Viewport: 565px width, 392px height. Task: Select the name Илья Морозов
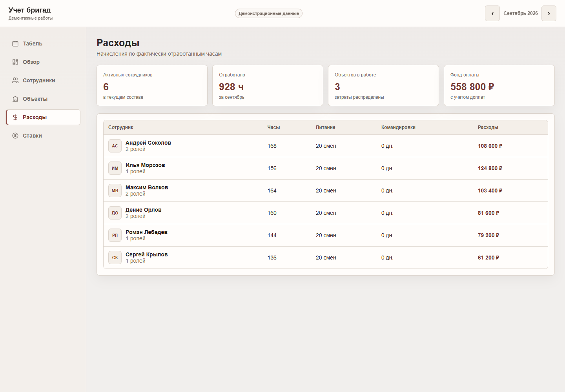pyautogui.click(x=145, y=165)
